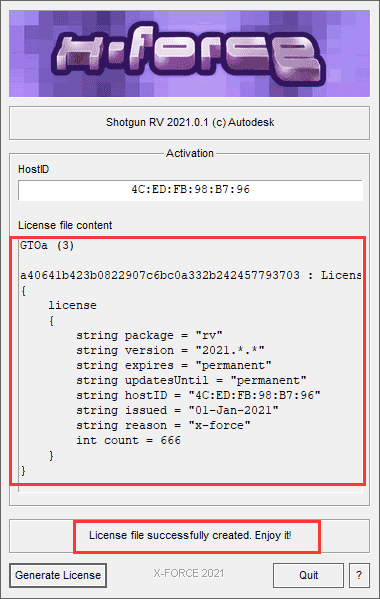Screen dimensions: 380x599
Task: Click the License file successfully created message
Action: click(190, 535)
